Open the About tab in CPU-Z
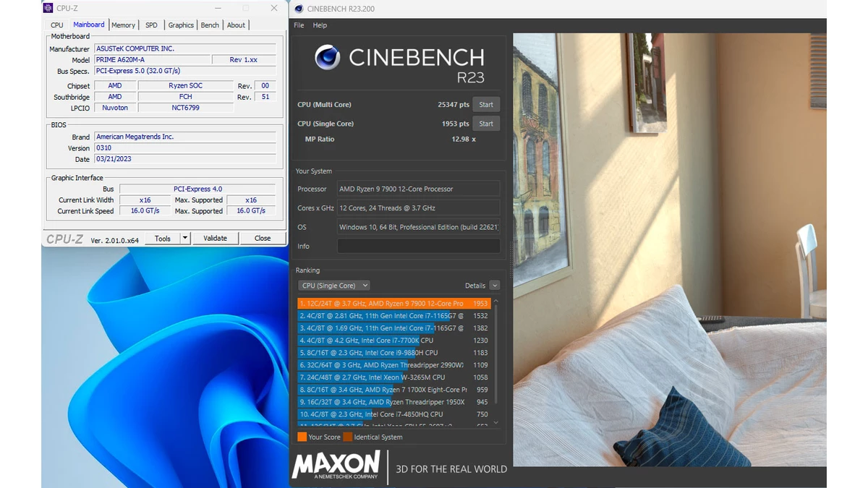 pyautogui.click(x=236, y=25)
